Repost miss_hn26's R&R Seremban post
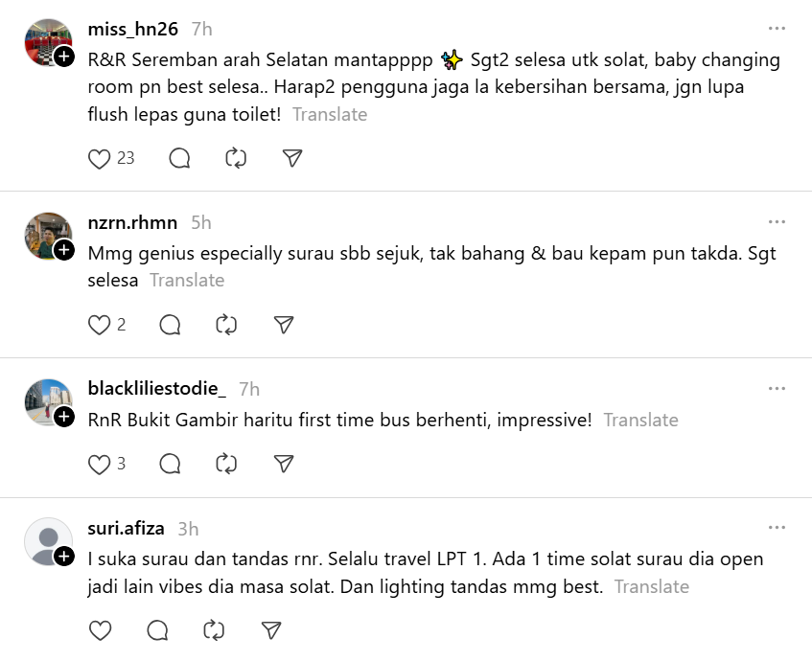The height and width of the screenshot is (661, 812). click(x=236, y=159)
